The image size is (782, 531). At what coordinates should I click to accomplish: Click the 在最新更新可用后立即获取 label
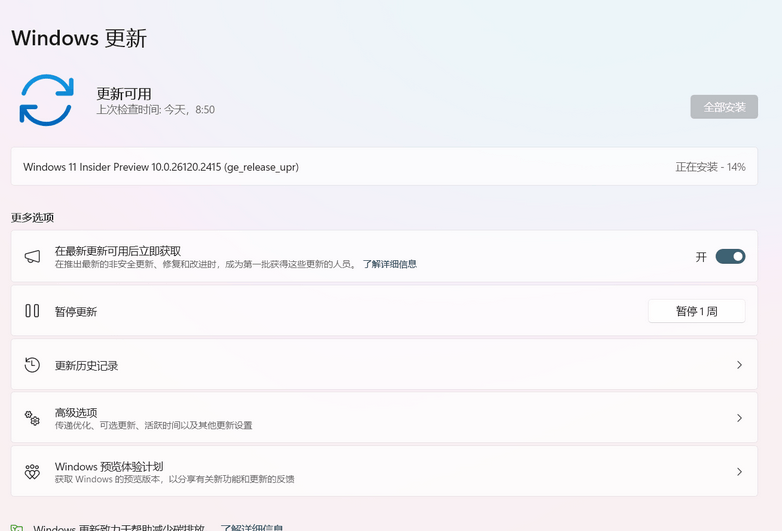click(118, 251)
